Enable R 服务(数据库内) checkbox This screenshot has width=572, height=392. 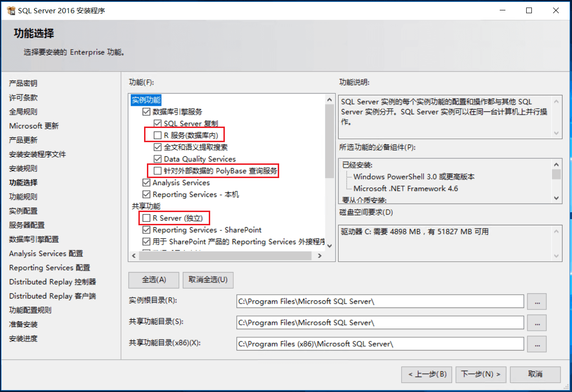158,136
